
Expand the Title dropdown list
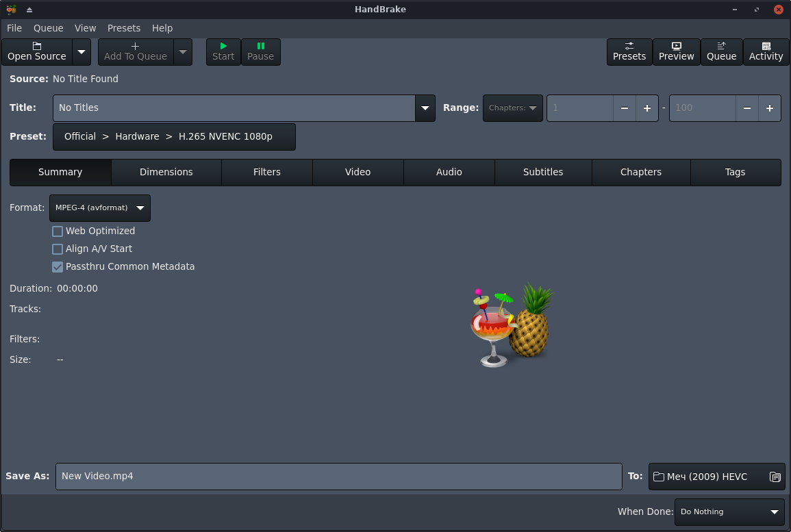[425, 108]
